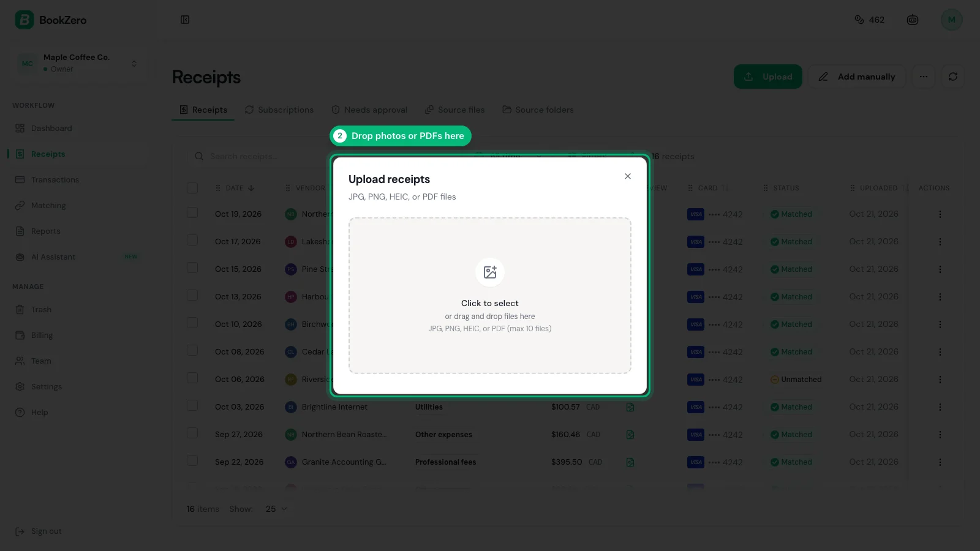Image resolution: width=980 pixels, height=551 pixels.
Task: Click the image upload icon in the drop zone
Action: pos(490,272)
